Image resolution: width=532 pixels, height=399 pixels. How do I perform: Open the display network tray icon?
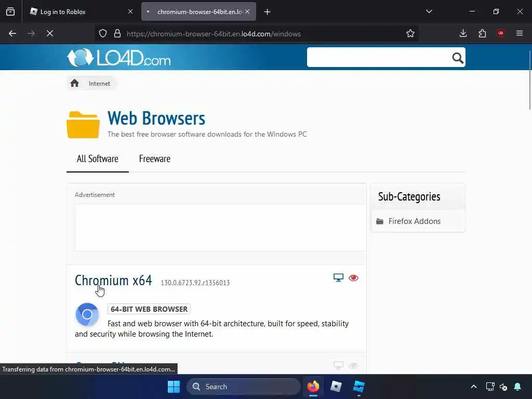pos(489,387)
